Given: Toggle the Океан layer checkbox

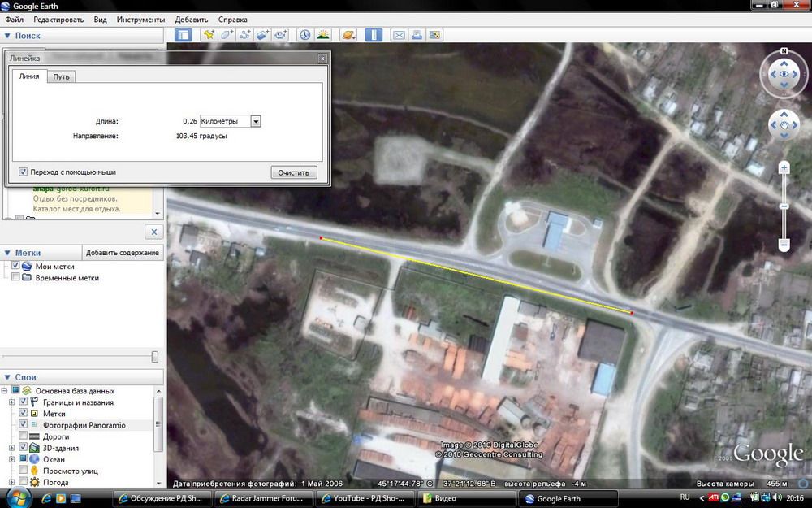Looking at the screenshot, I should pos(23,458).
